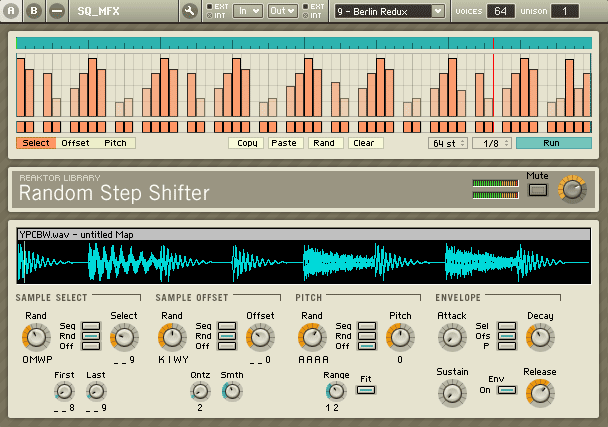Switch to the Pitch sequencer tab

[116, 143]
